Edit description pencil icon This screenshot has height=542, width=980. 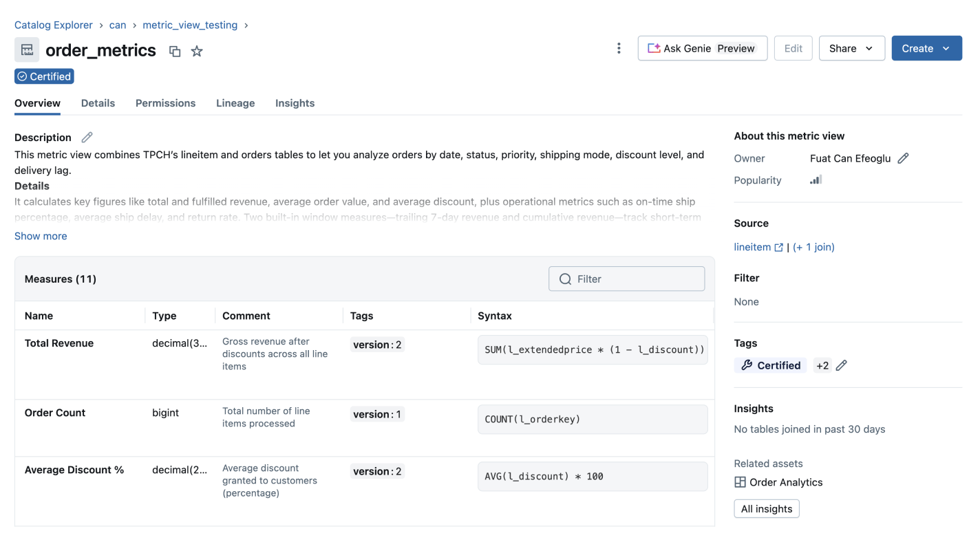pyautogui.click(x=87, y=138)
